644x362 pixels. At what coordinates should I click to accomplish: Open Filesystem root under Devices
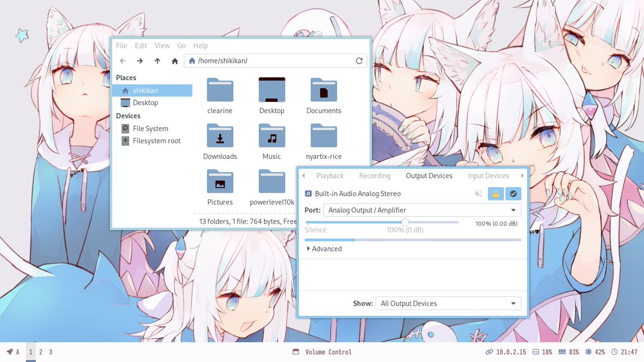[152, 141]
